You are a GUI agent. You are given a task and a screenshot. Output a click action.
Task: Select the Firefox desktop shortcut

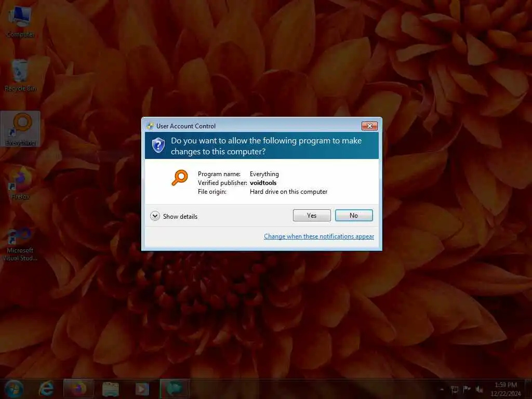20,182
